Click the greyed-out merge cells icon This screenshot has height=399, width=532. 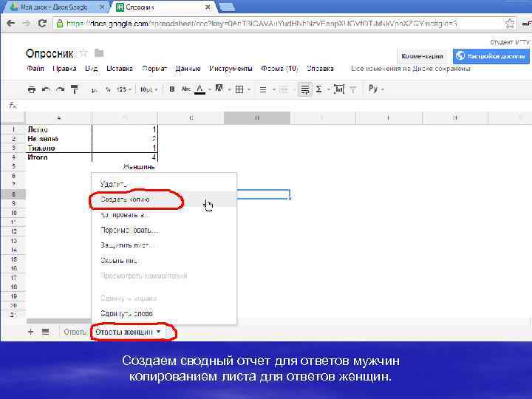284,89
